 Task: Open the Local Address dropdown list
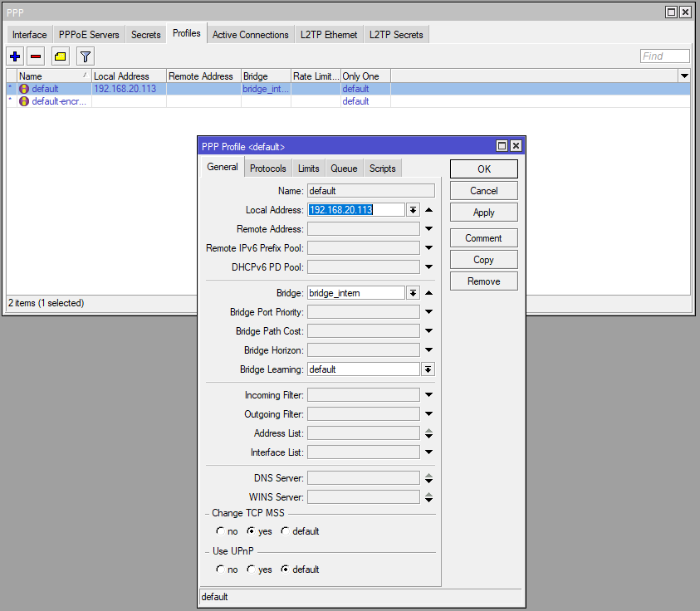coord(413,210)
